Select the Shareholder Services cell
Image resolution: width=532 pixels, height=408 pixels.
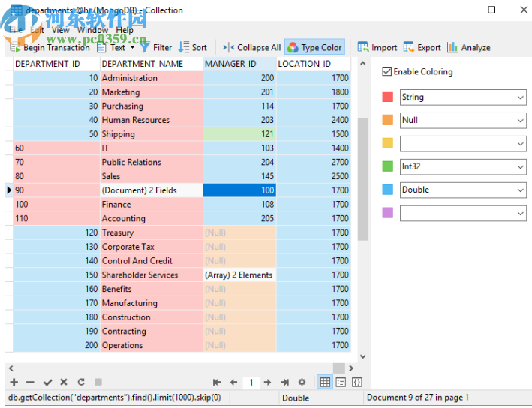click(152, 275)
